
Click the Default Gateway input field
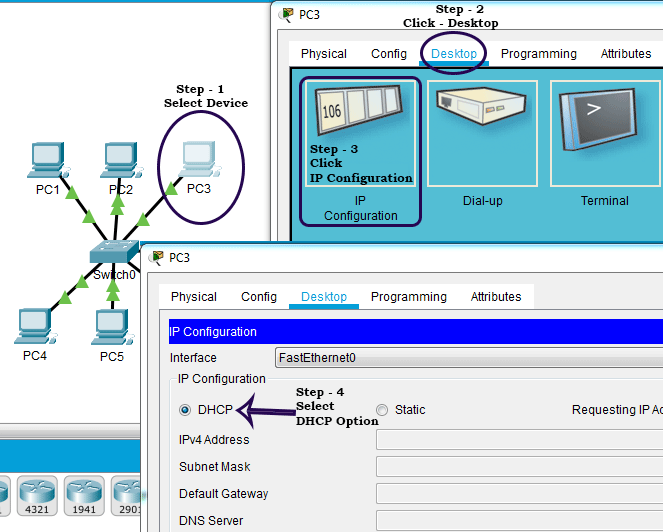tap(518, 494)
